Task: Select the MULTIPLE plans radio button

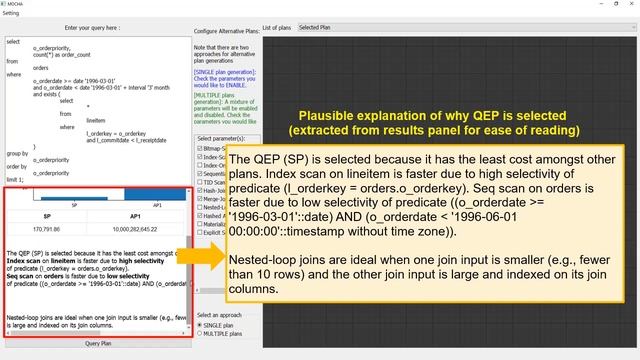Action: 200,333
